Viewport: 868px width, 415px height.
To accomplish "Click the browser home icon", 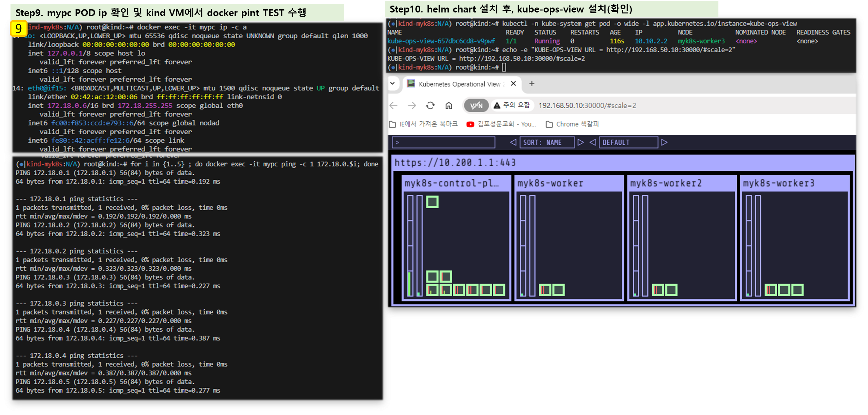I will 448,105.
